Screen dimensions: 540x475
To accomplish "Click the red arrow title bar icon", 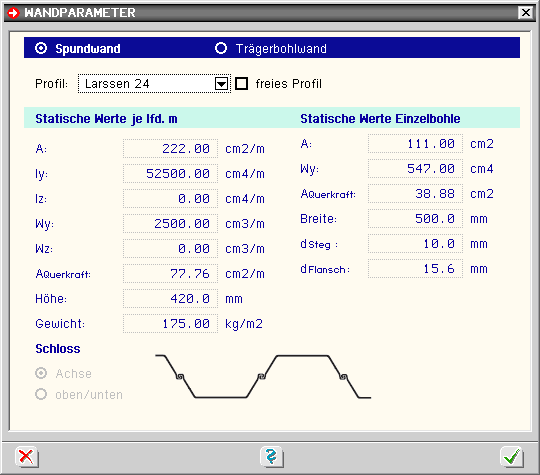I will tap(13, 13).
